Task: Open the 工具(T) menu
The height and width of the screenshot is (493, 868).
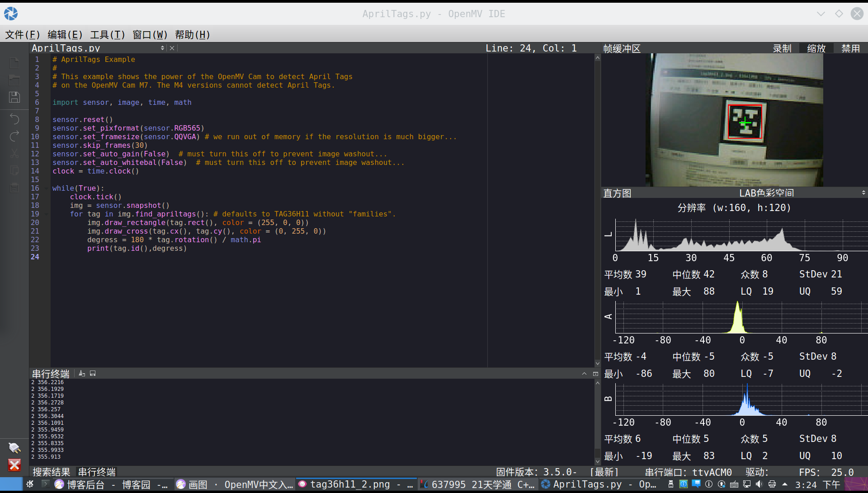Action: (x=107, y=35)
